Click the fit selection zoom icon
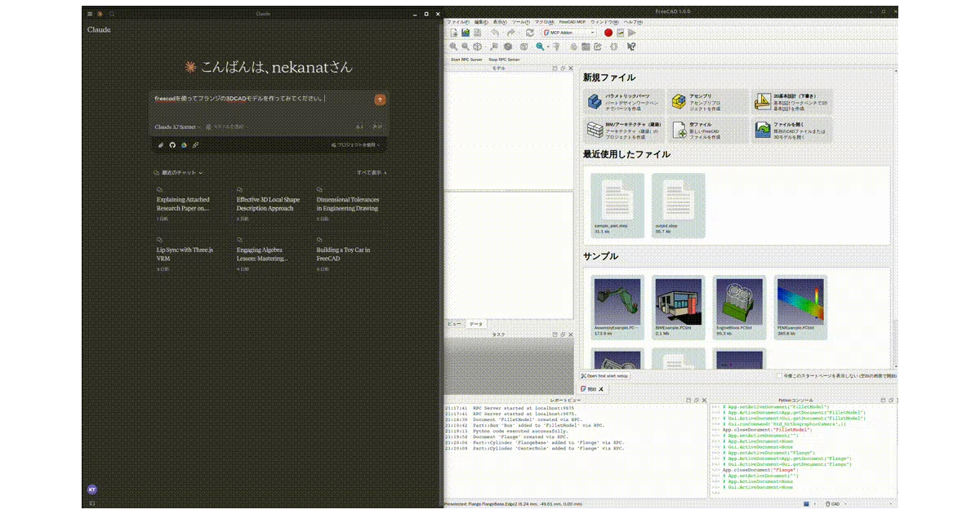 (x=465, y=47)
